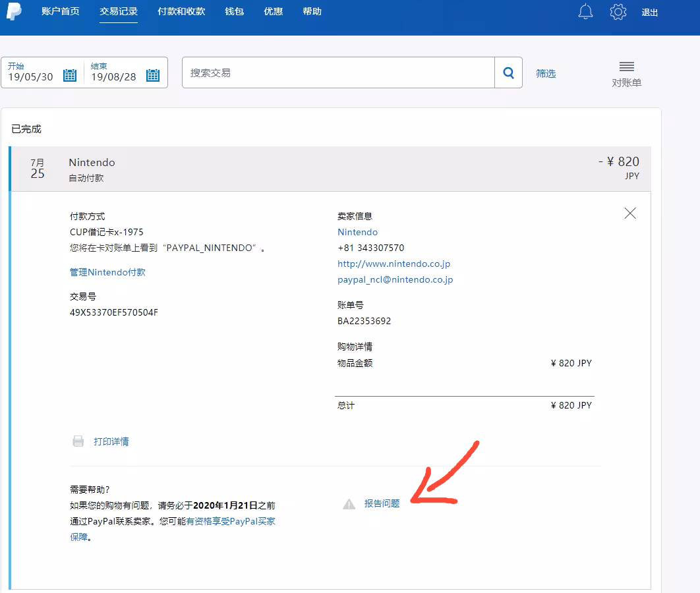The width and height of the screenshot is (700, 593).
Task: Click phone number +81 343307570
Action: [371, 248]
